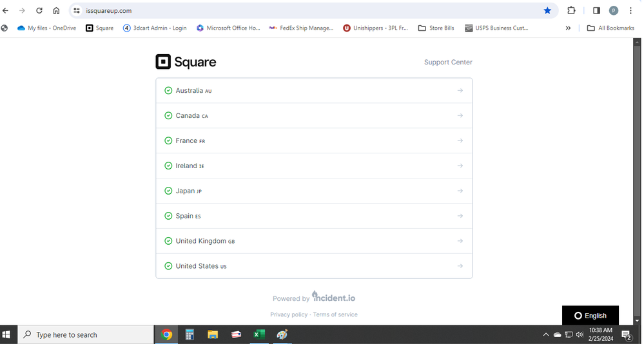The height and width of the screenshot is (346, 644).
Task: Open Excel from the taskbar
Action: click(259, 334)
